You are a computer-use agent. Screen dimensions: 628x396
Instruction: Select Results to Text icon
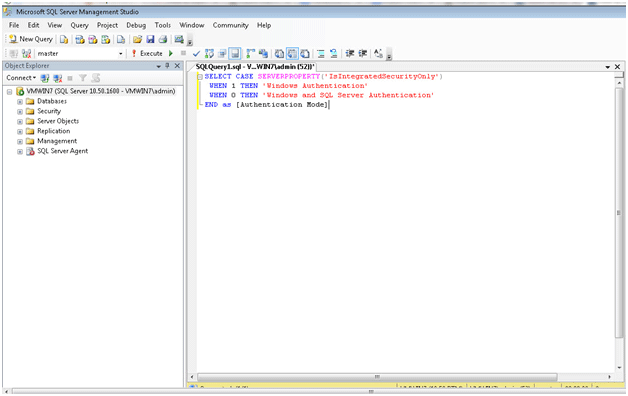pos(279,53)
